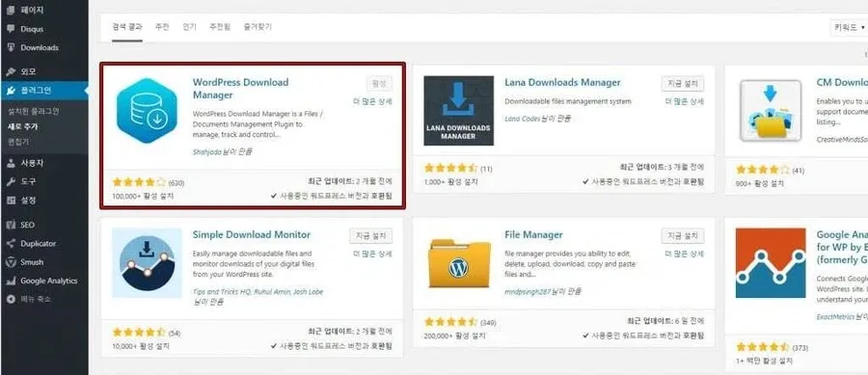Screen dimensions: 868x375
Task: Click the Google Analytics chart icon
Action: coord(11,281)
